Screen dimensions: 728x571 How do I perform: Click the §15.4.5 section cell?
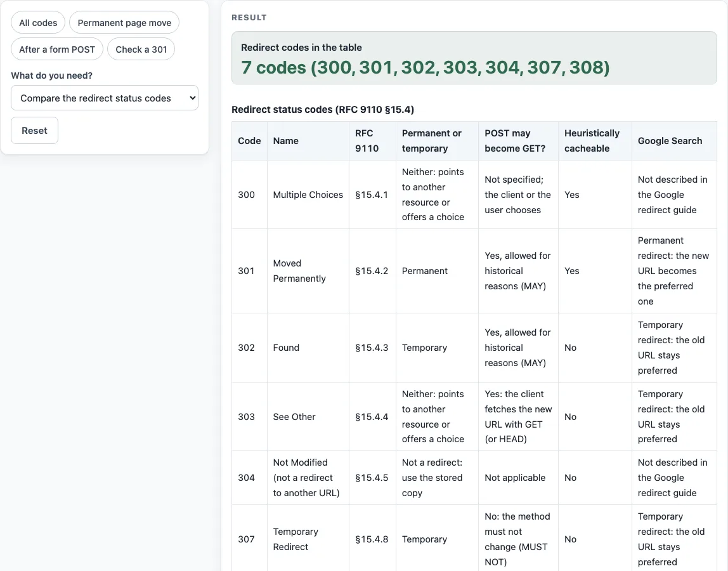372,478
